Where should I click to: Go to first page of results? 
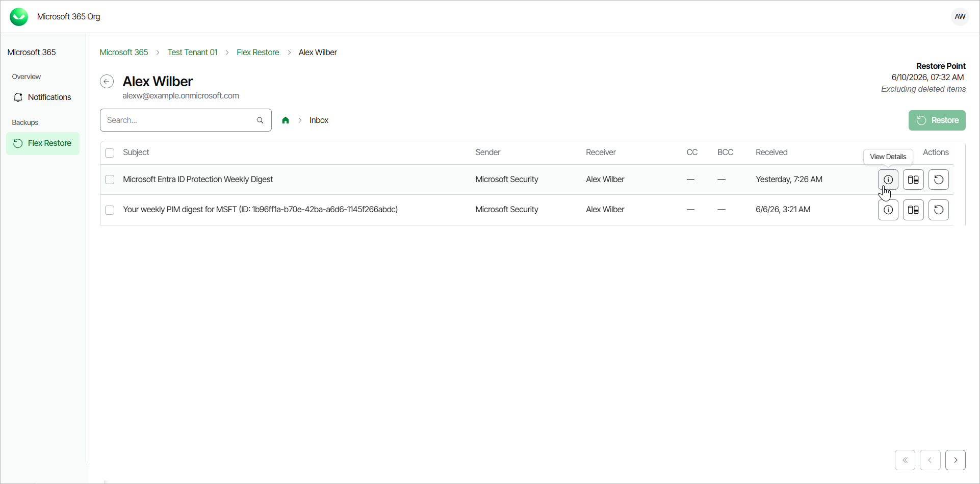(905, 460)
